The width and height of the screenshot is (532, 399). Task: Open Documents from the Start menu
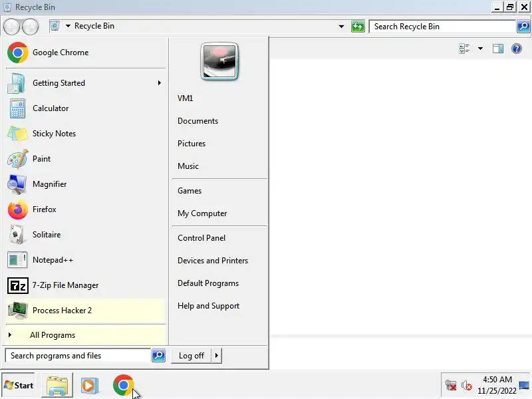pyautogui.click(x=198, y=121)
